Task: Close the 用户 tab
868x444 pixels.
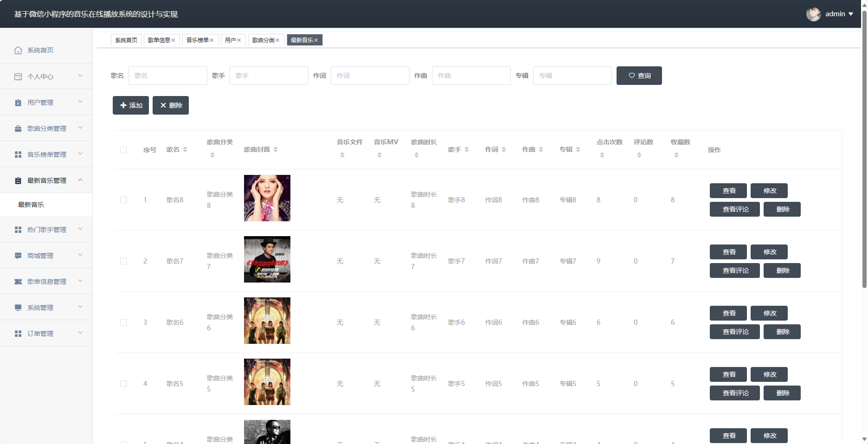Action: [239, 40]
